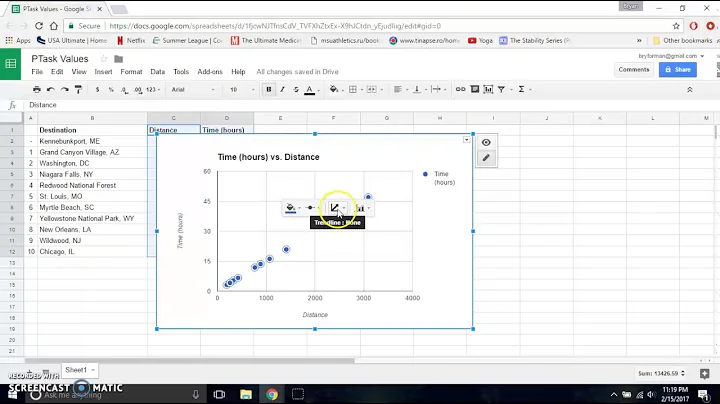
Task: Select the Paint format tool
Action: (x=79, y=90)
